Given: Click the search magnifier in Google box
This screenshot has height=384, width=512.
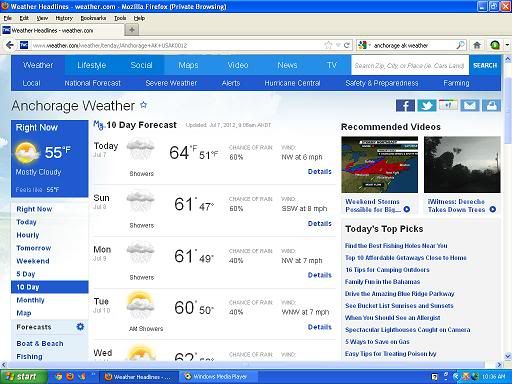Looking at the screenshot, I should point(460,45).
